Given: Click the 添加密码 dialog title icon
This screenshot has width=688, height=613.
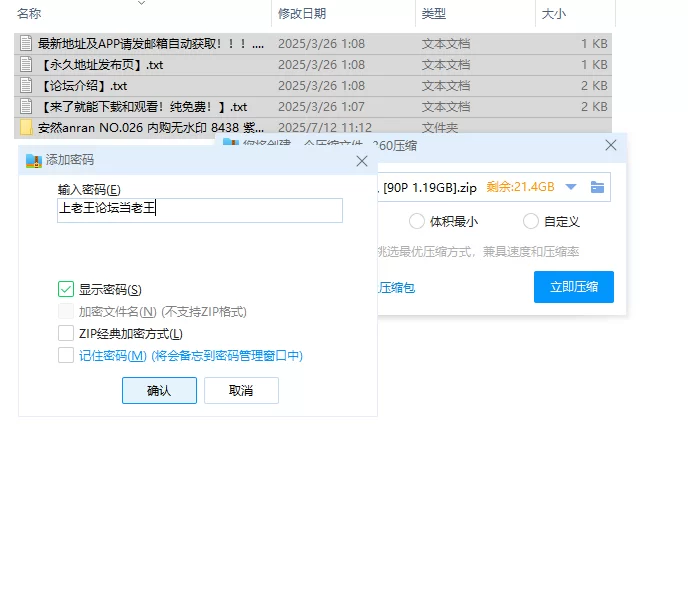Looking at the screenshot, I should (x=34, y=161).
